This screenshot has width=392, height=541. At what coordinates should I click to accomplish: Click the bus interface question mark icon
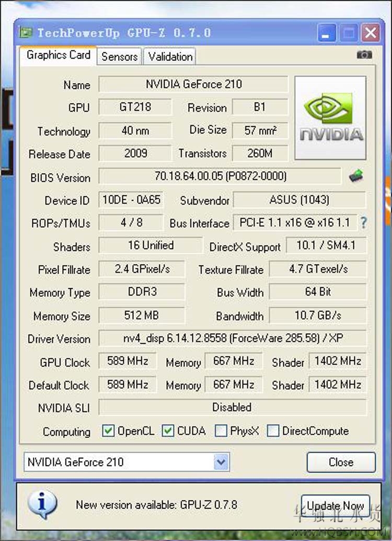click(363, 222)
